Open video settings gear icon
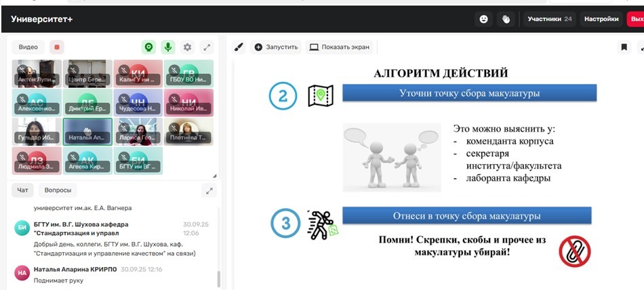644x290 pixels. 188,47
